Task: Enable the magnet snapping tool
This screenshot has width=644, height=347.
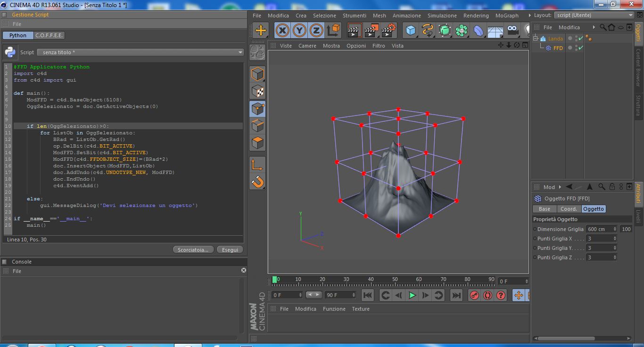Action: 257,182
